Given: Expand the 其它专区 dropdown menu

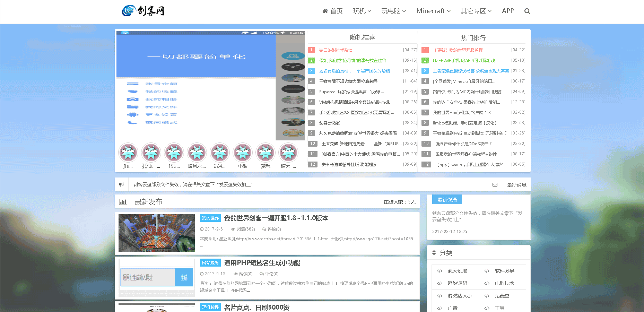Looking at the screenshot, I should coord(476,11).
